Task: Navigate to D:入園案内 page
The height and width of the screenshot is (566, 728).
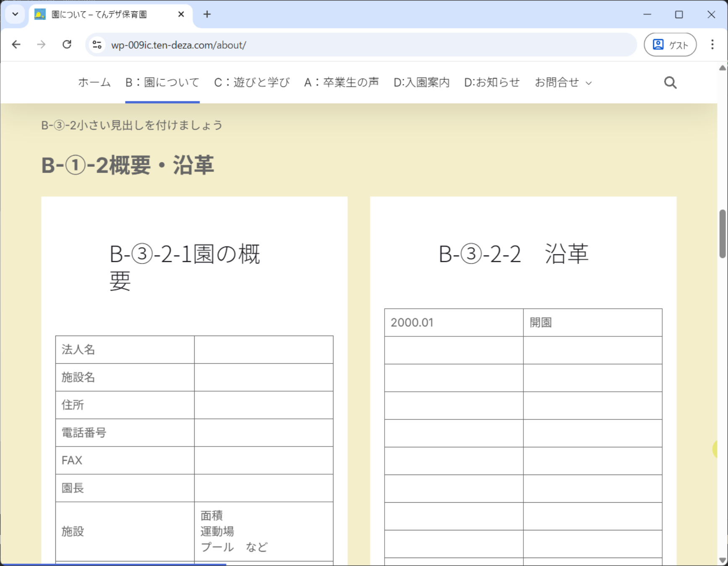Action: (x=421, y=83)
